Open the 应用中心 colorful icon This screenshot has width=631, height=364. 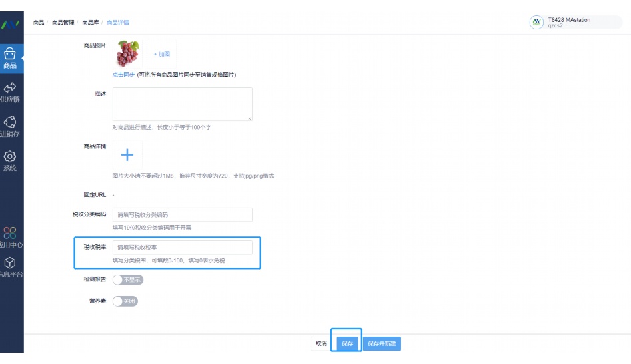pos(10,233)
